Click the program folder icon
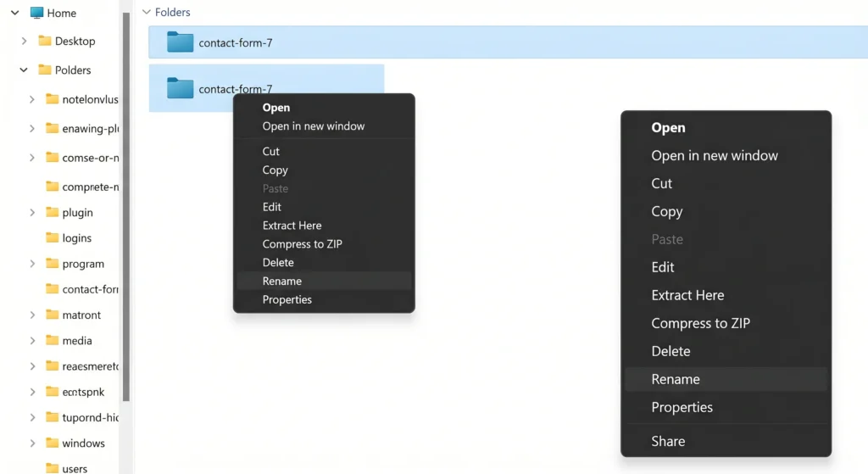The image size is (868, 474). pos(52,264)
